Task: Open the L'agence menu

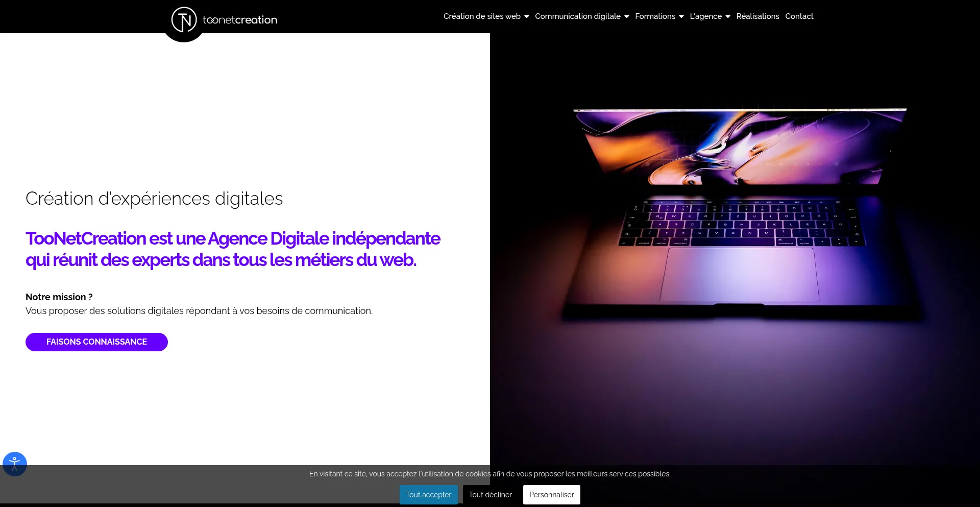Action: pos(705,16)
